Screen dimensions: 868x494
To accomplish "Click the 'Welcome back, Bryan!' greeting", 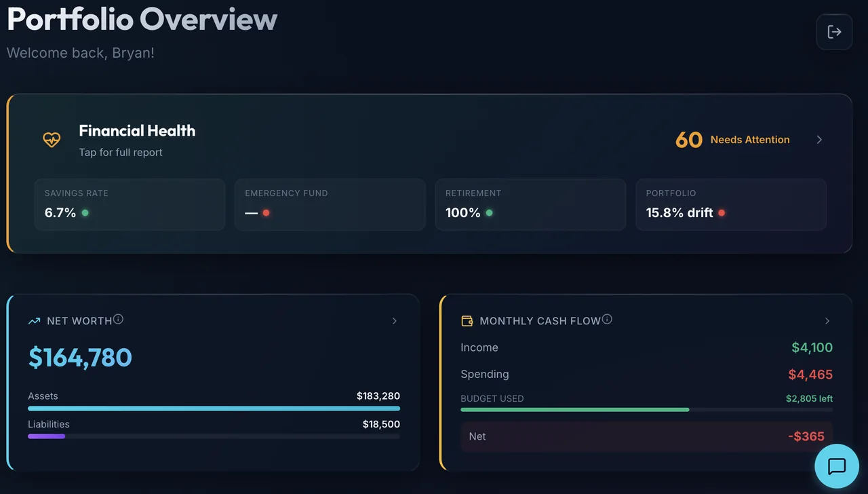I will (x=81, y=52).
